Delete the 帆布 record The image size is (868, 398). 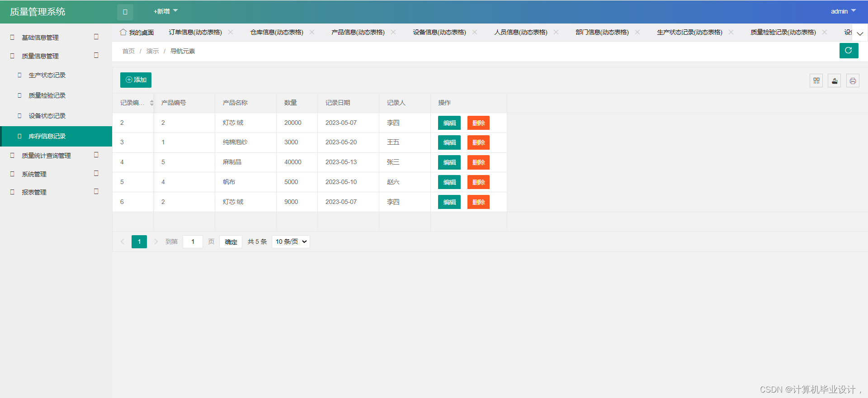[478, 182]
